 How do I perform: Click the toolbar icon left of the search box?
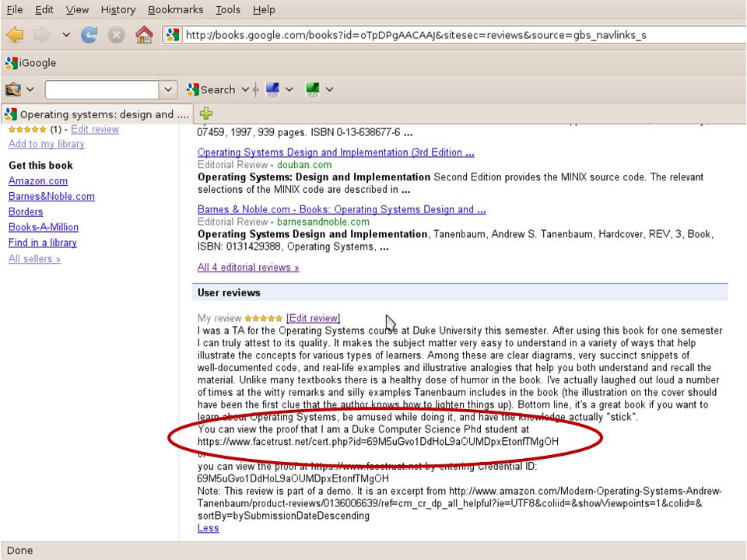(x=13, y=89)
